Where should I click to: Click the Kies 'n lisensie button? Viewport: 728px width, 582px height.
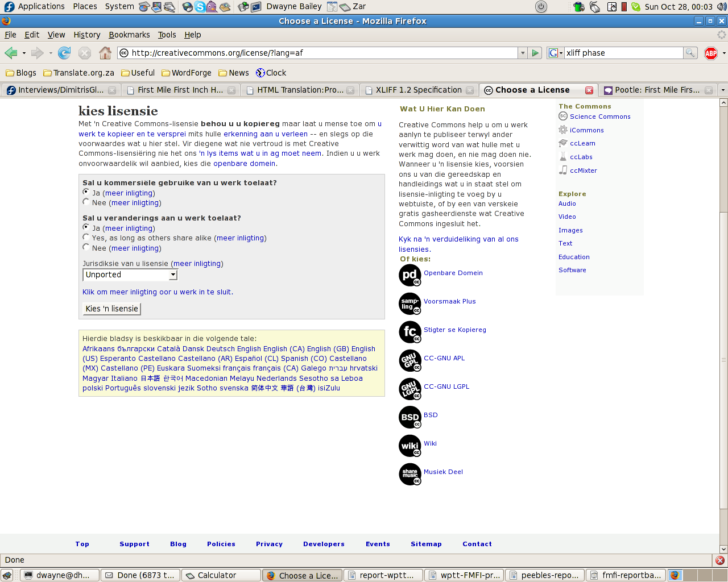(112, 309)
